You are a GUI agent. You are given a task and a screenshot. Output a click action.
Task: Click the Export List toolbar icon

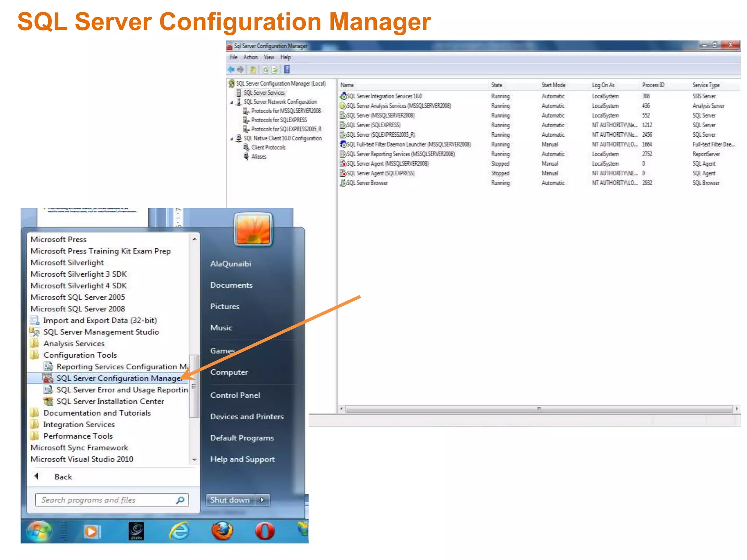(275, 69)
